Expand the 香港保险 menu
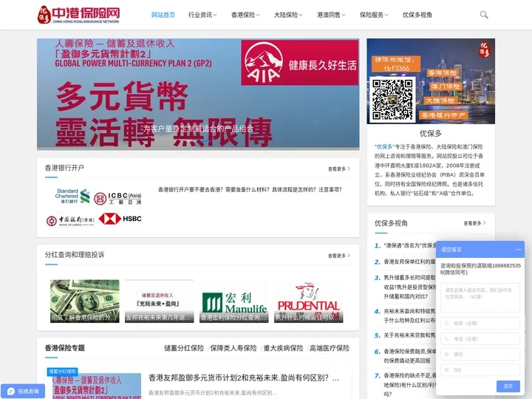Viewport: 532px width, 399px height. point(245,15)
